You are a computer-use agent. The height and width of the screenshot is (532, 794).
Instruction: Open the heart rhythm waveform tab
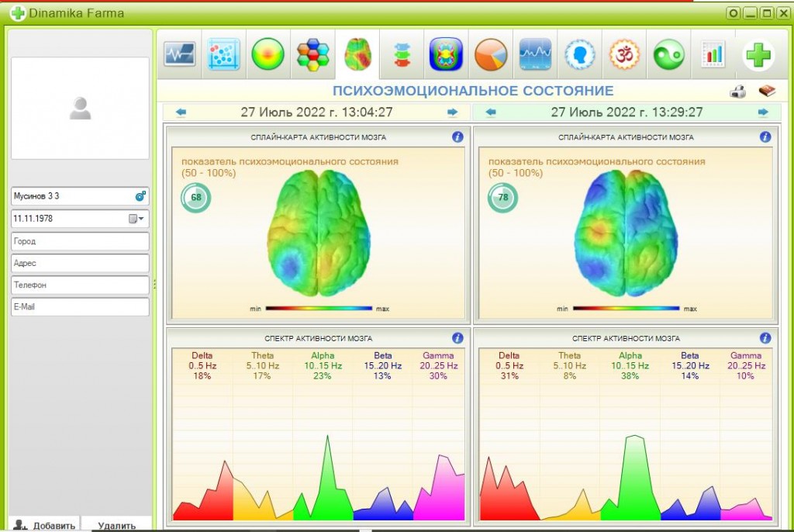coord(180,54)
